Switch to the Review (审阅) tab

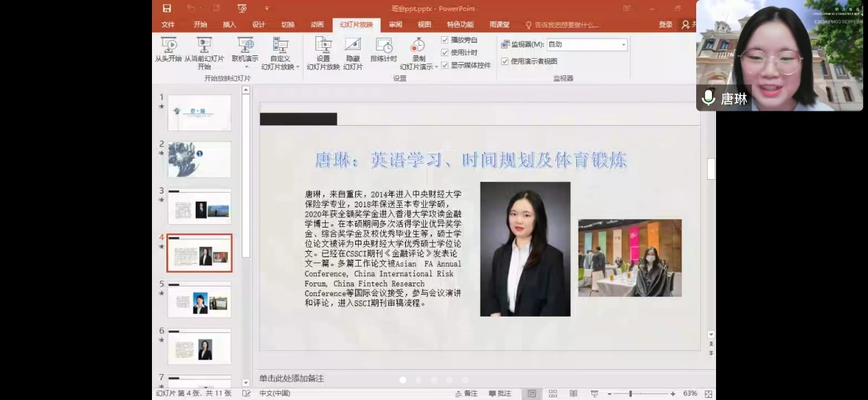click(x=396, y=25)
